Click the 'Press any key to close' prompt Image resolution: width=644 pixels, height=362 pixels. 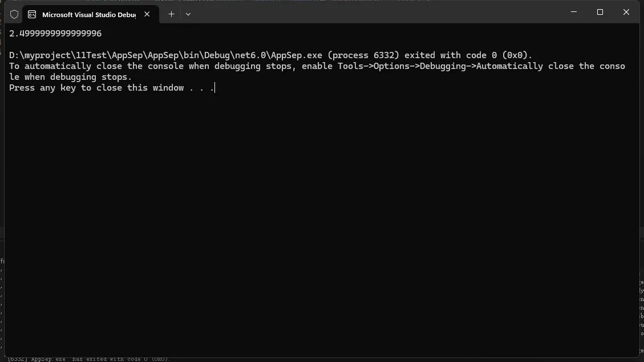pyautogui.click(x=111, y=88)
